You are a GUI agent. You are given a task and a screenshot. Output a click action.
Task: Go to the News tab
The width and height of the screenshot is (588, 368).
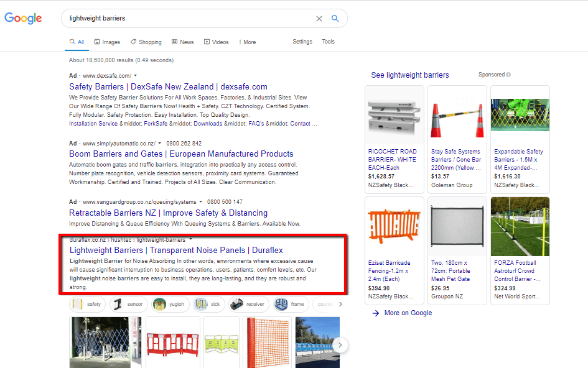183,42
